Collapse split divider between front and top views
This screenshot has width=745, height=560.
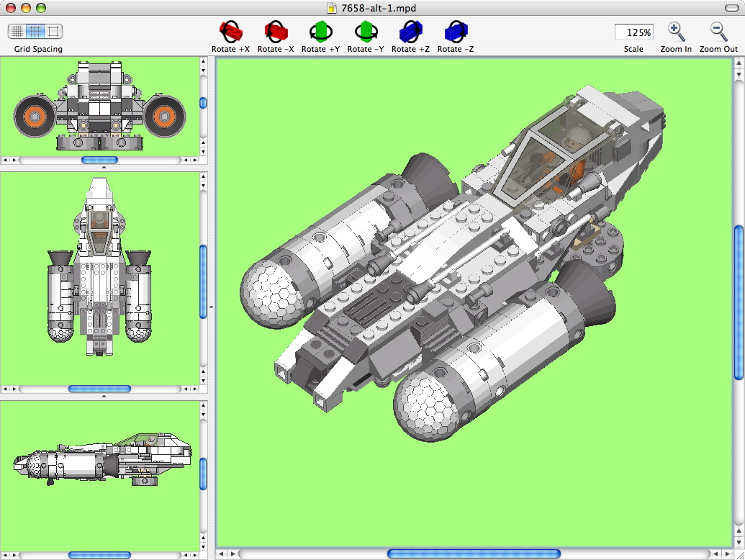tap(104, 168)
